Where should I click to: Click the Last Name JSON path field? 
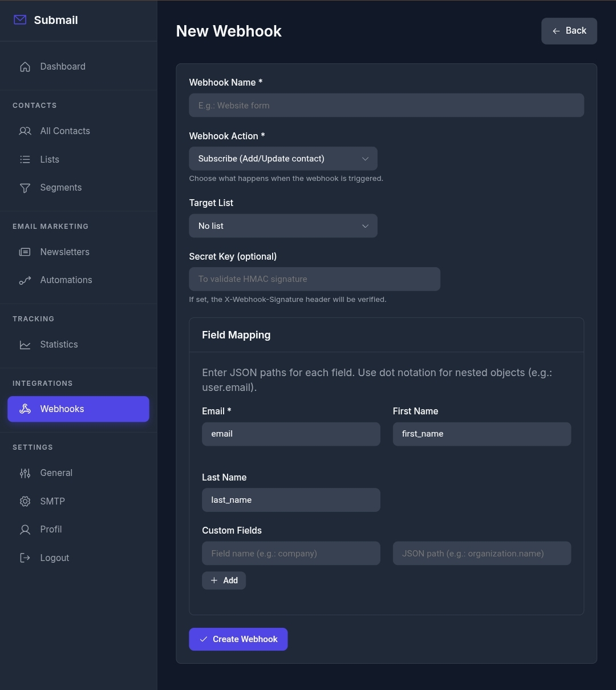click(x=291, y=500)
